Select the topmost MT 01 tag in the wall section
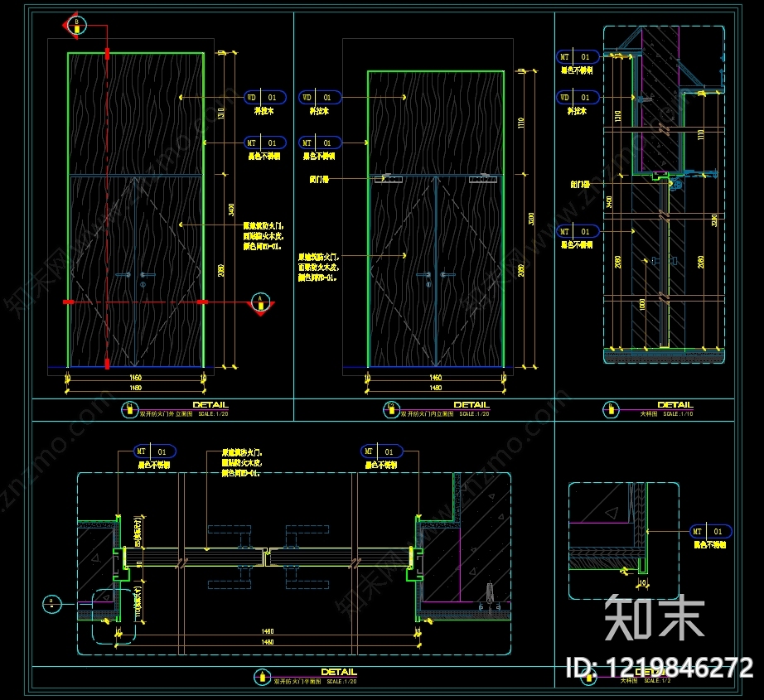The height and width of the screenshot is (700, 764). pyautogui.click(x=578, y=57)
